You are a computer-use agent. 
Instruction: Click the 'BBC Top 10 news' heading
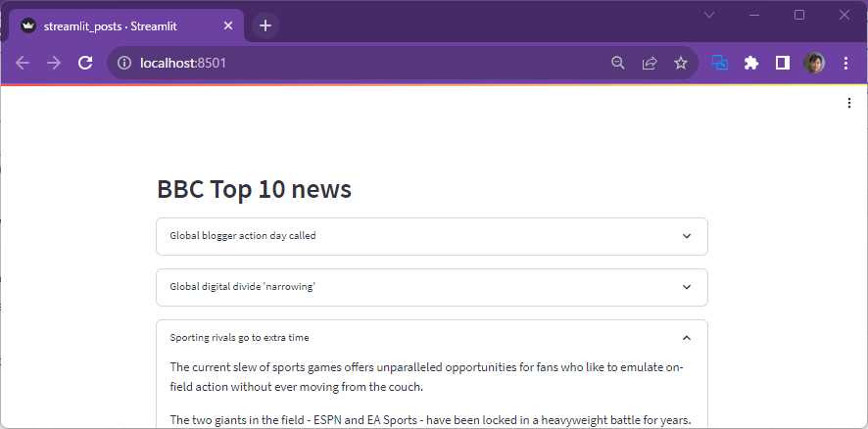[x=254, y=189]
